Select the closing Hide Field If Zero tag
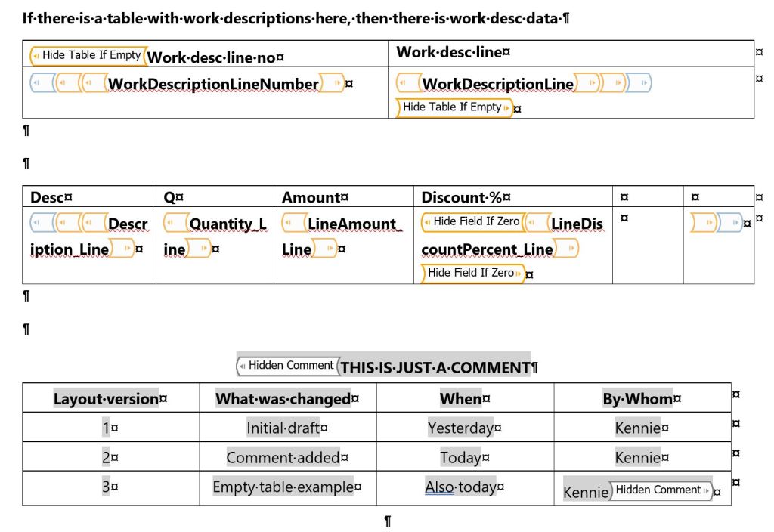The image size is (774, 532). tap(472, 273)
